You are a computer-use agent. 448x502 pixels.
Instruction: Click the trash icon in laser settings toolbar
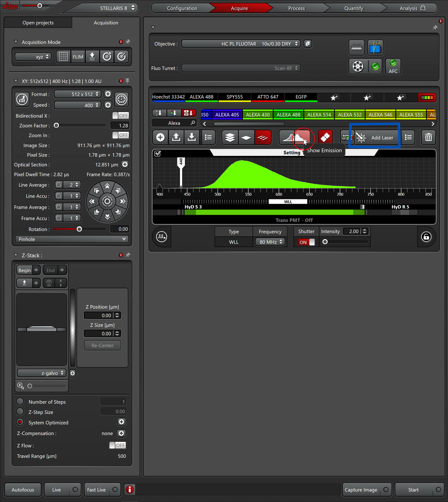[428, 137]
